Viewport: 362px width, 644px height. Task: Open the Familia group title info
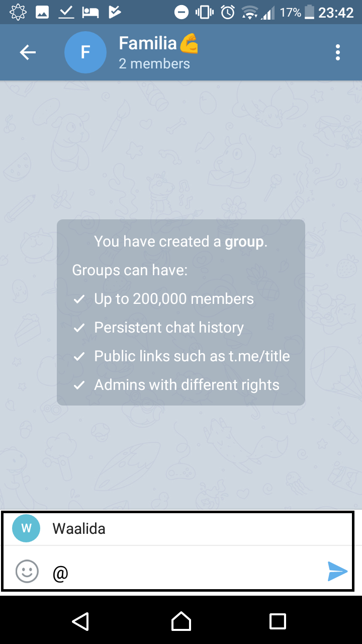[x=158, y=43]
